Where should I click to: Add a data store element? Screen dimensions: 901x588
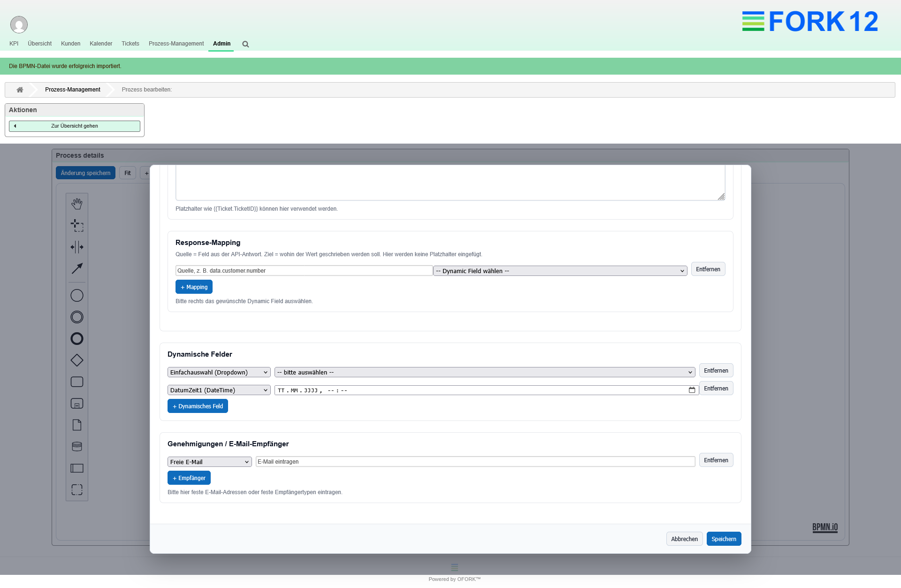tap(76, 446)
